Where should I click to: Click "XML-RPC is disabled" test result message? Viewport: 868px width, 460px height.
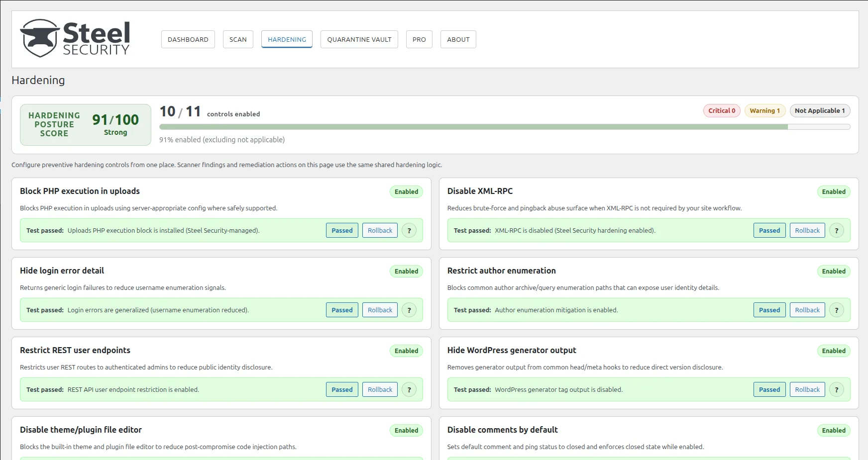[575, 230]
